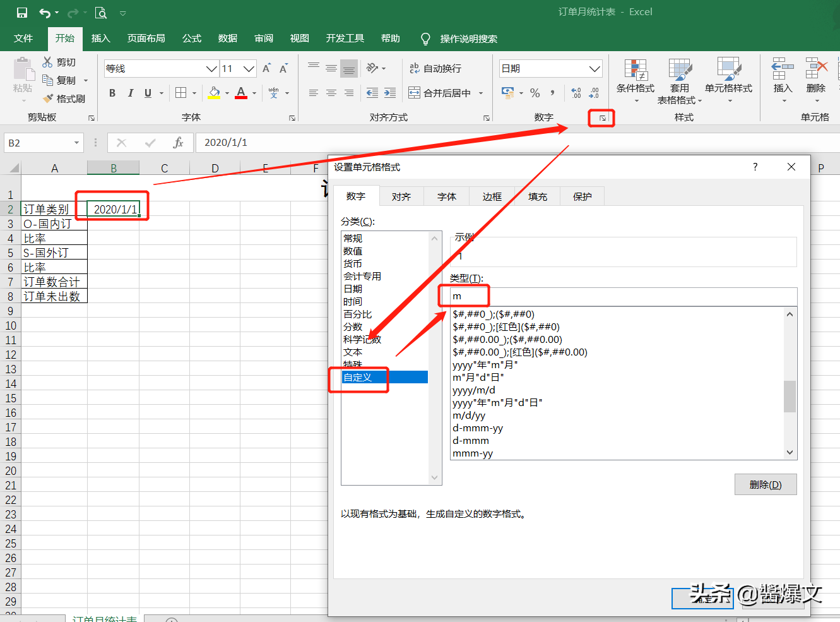The height and width of the screenshot is (622, 840).
Task: Open the 文件 (File) menu
Action: pyautogui.click(x=23, y=38)
